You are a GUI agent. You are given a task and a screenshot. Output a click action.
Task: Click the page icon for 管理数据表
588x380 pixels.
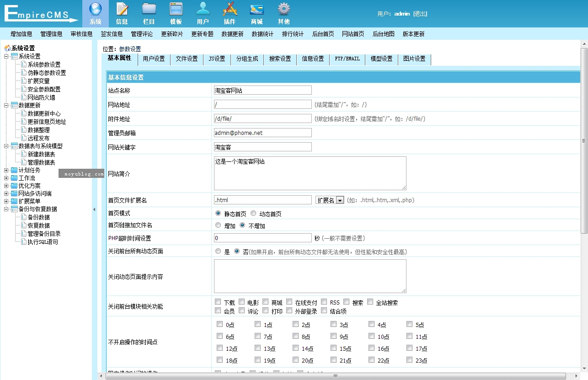24,162
